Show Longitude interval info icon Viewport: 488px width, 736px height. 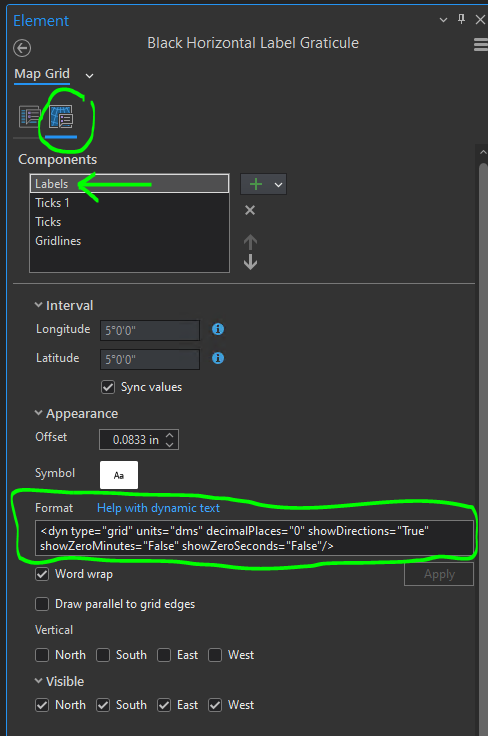[218, 329]
